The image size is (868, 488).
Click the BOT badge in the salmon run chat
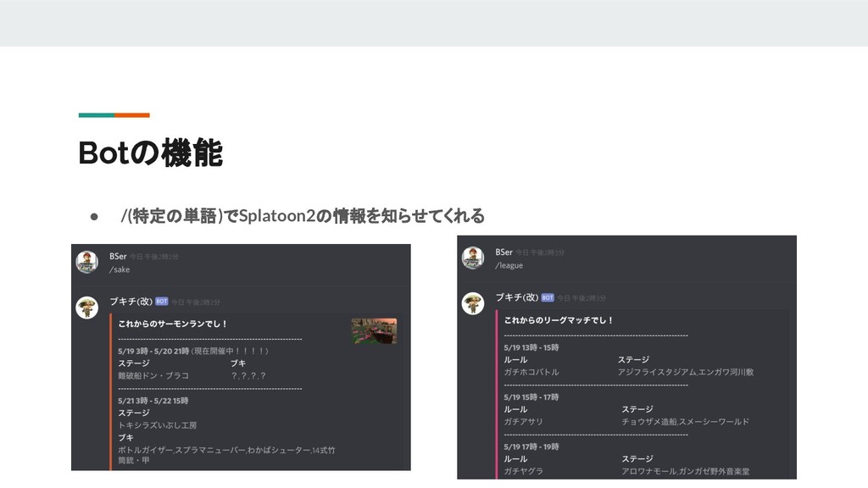tap(162, 302)
